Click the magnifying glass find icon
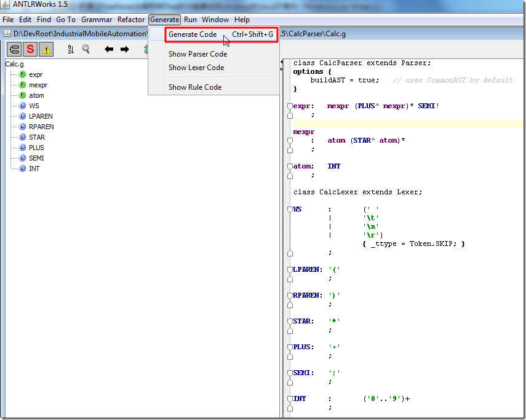This screenshot has height=420, width=526. (86, 49)
